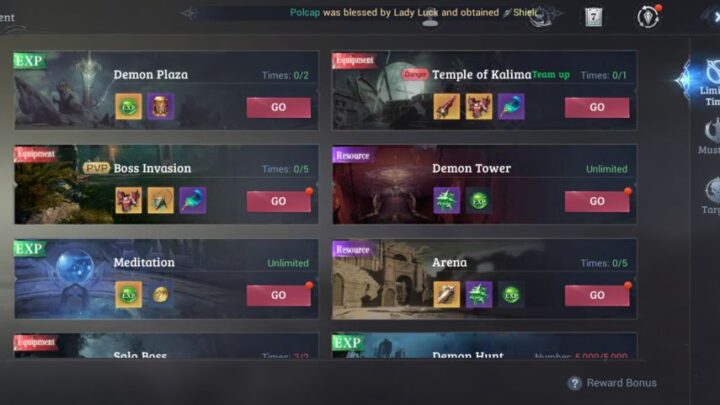Open the calendar icon at the top
This screenshot has height=405, width=720.
click(x=593, y=17)
